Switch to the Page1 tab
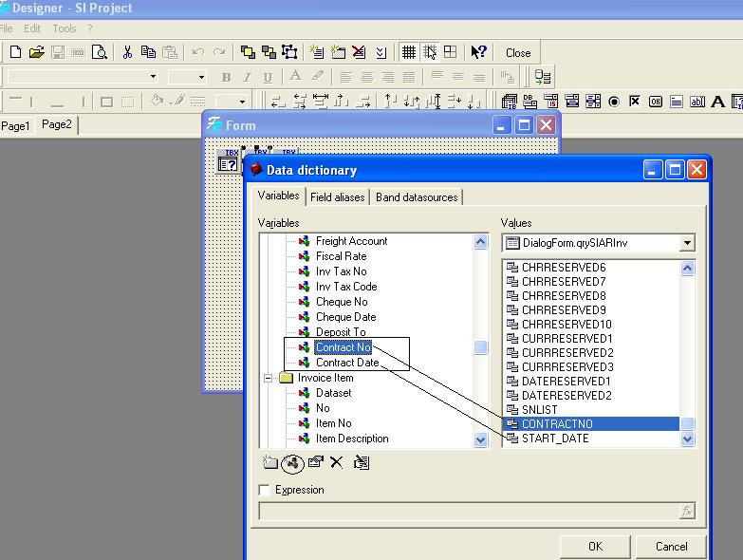743x560 pixels. pos(16,126)
